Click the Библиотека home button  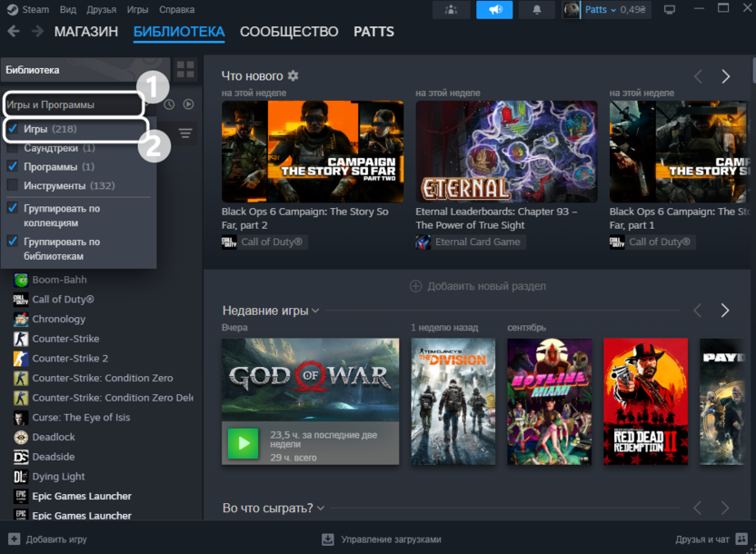(x=85, y=70)
